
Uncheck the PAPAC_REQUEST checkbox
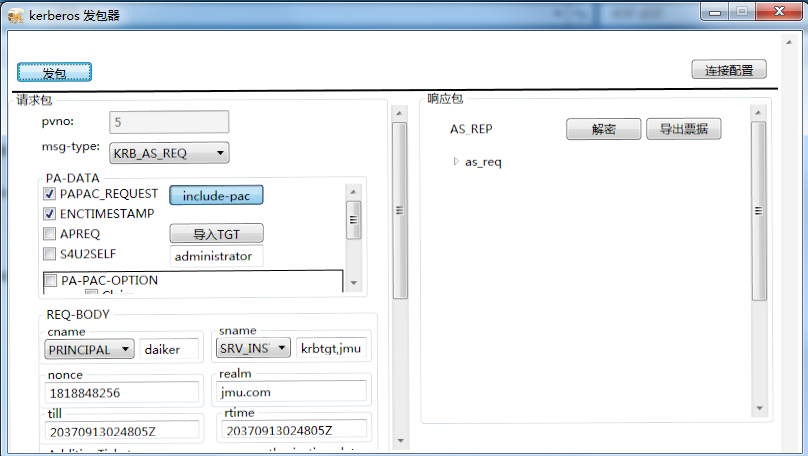pyautogui.click(x=49, y=194)
